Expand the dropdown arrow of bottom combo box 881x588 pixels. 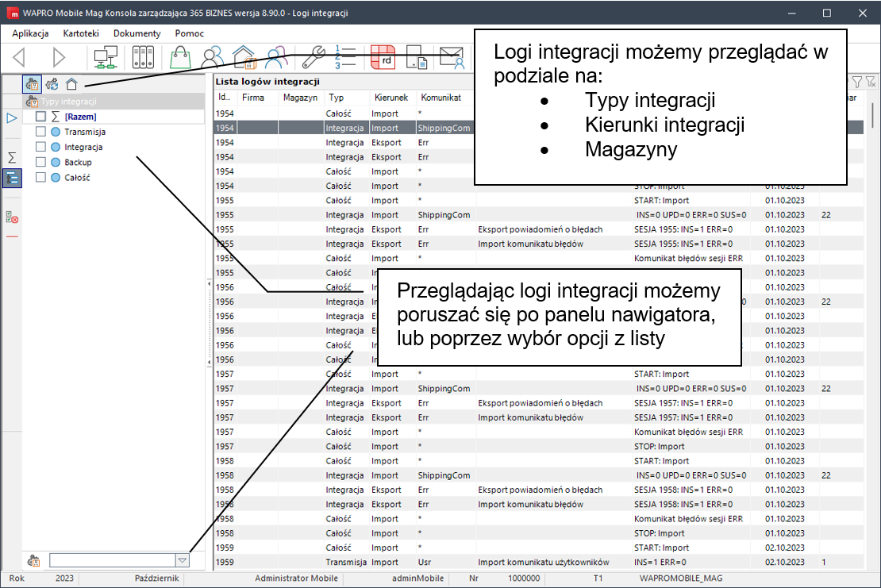(x=182, y=560)
